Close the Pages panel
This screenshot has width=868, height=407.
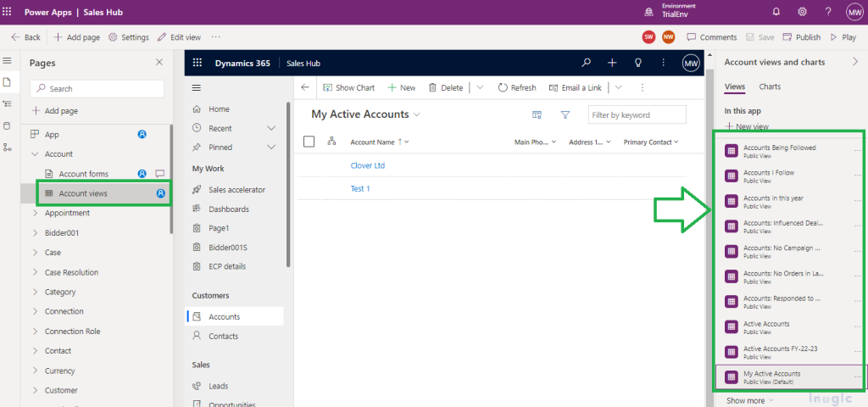(159, 63)
